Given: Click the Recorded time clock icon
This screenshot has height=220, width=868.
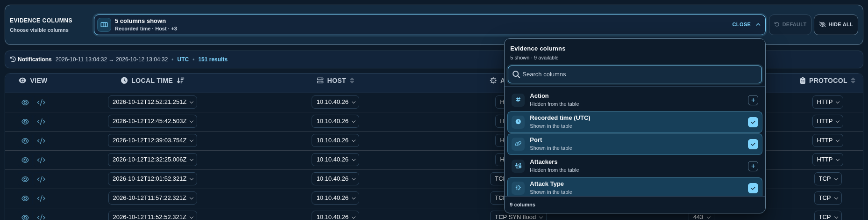Looking at the screenshot, I should (518, 122).
